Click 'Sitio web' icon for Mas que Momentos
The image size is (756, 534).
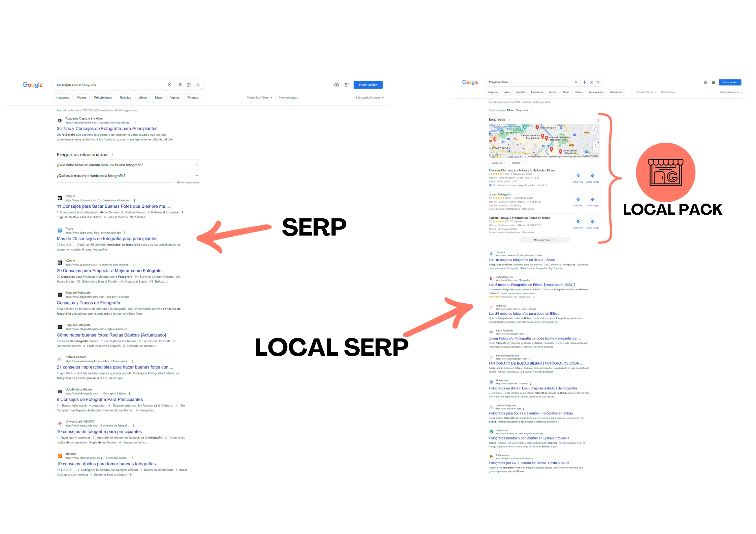coord(578,176)
